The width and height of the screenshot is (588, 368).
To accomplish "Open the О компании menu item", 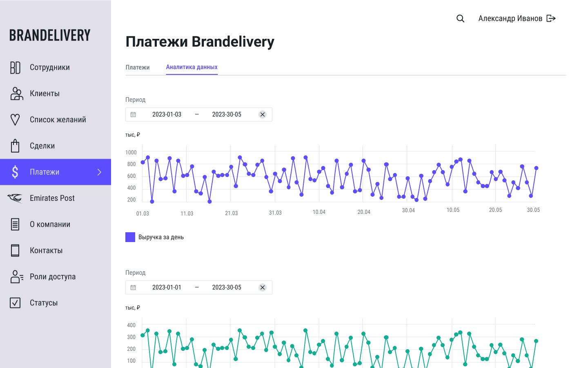I will click(x=50, y=224).
